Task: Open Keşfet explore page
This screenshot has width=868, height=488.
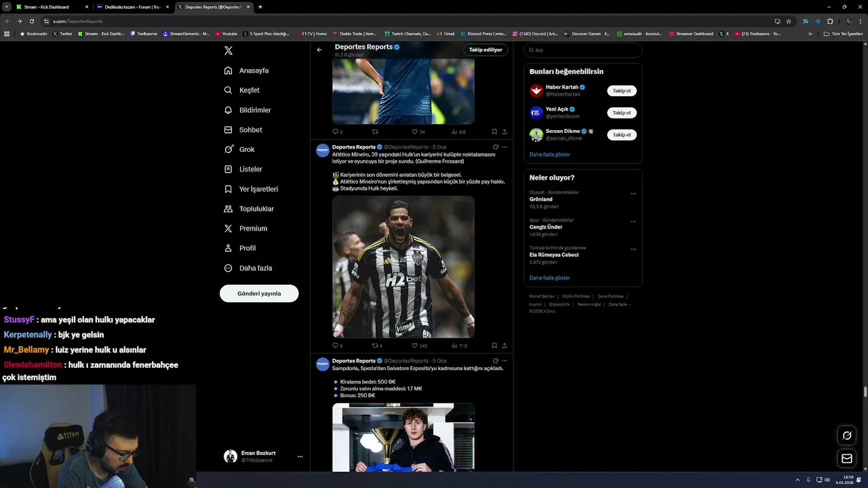Action: point(242,90)
